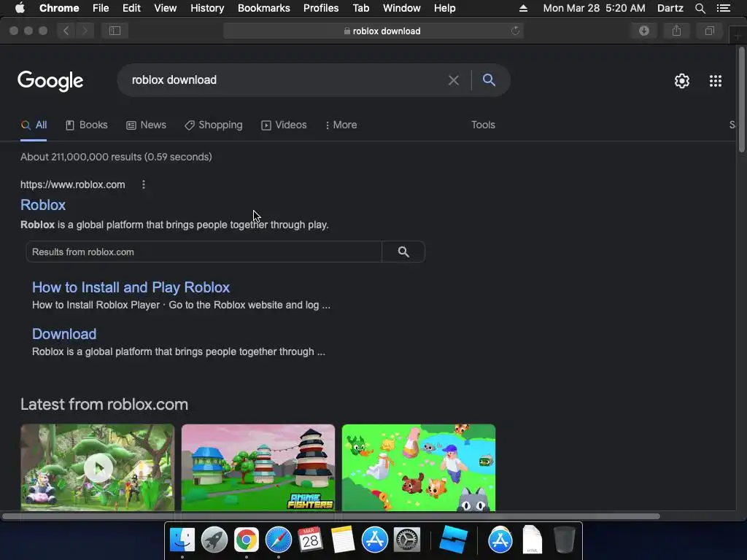The height and width of the screenshot is (560, 747).
Task: Open Trash in the dock
Action: point(565,540)
